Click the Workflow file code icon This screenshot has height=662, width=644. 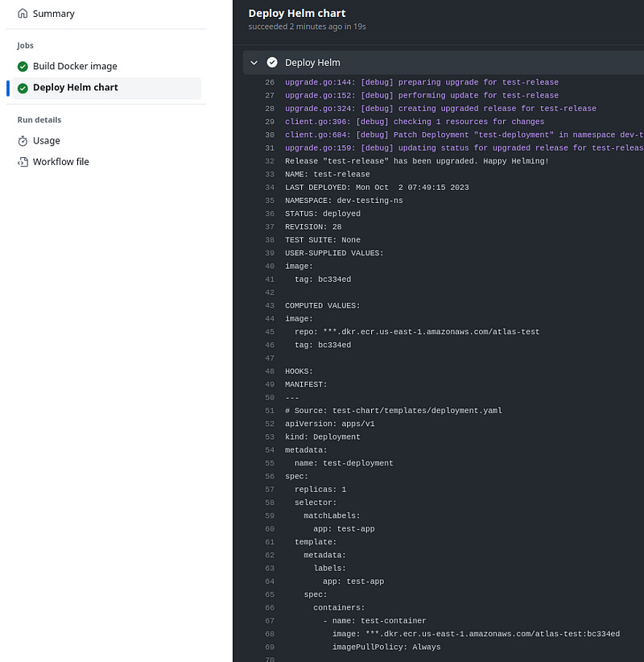click(23, 162)
